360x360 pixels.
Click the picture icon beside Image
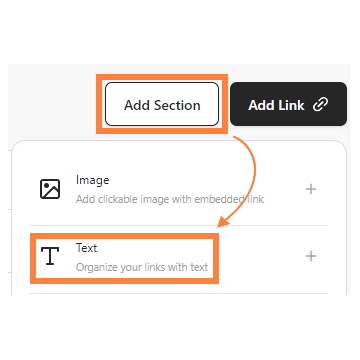click(50, 189)
